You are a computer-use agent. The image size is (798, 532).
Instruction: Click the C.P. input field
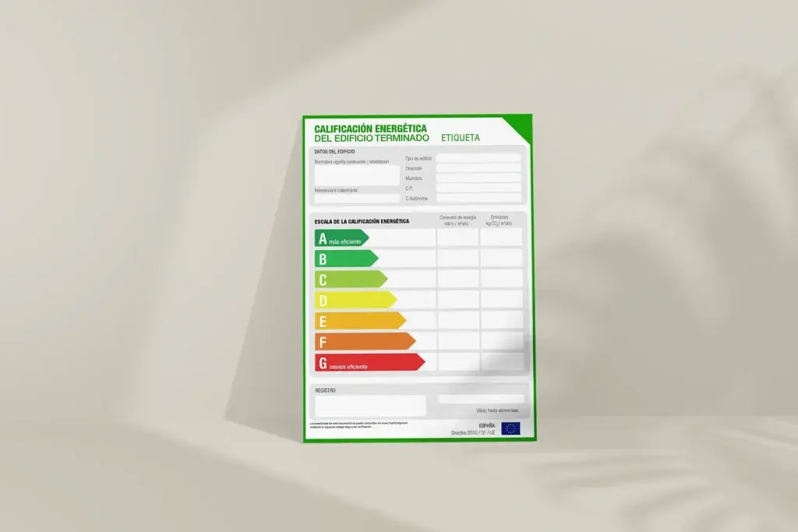coord(478,188)
